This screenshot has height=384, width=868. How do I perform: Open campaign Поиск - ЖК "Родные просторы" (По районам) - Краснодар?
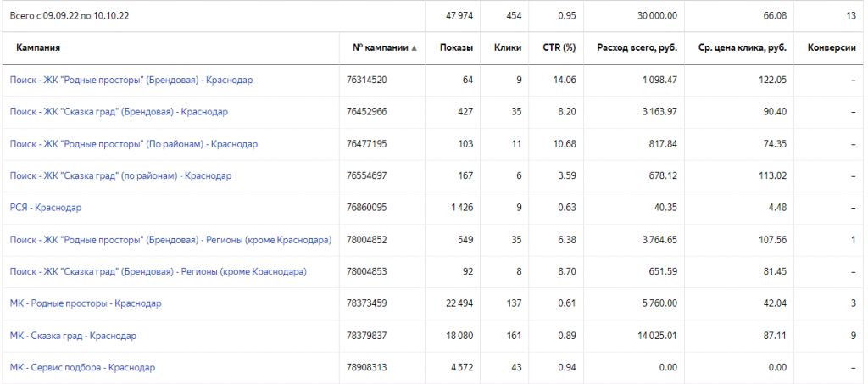[x=133, y=144]
